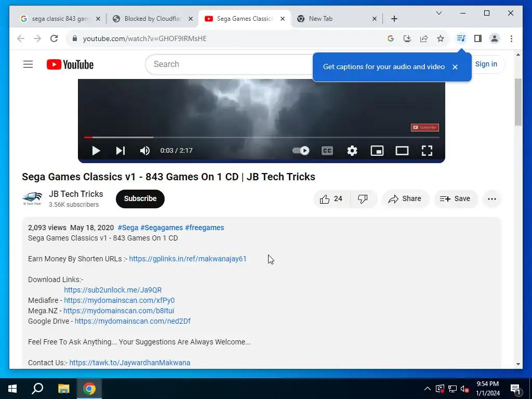Open File Explorer from taskbar

pos(63,389)
